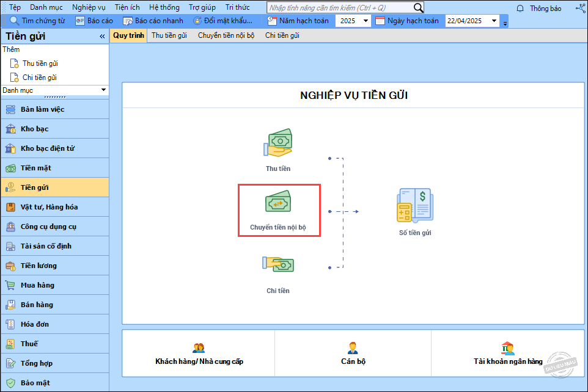Go to Kho bạc module
This screenshot has width=588, height=392.
[55, 129]
